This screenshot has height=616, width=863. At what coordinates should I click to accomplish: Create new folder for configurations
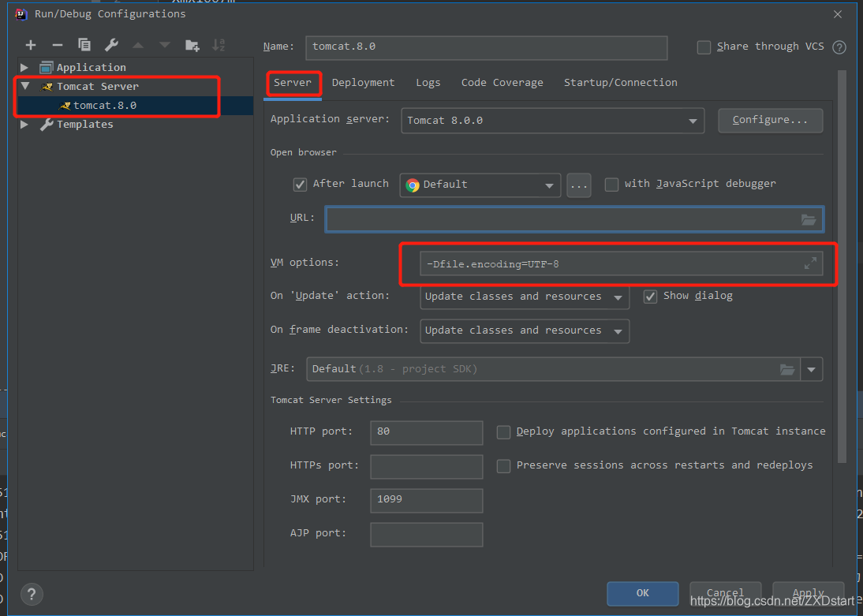pyautogui.click(x=192, y=45)
